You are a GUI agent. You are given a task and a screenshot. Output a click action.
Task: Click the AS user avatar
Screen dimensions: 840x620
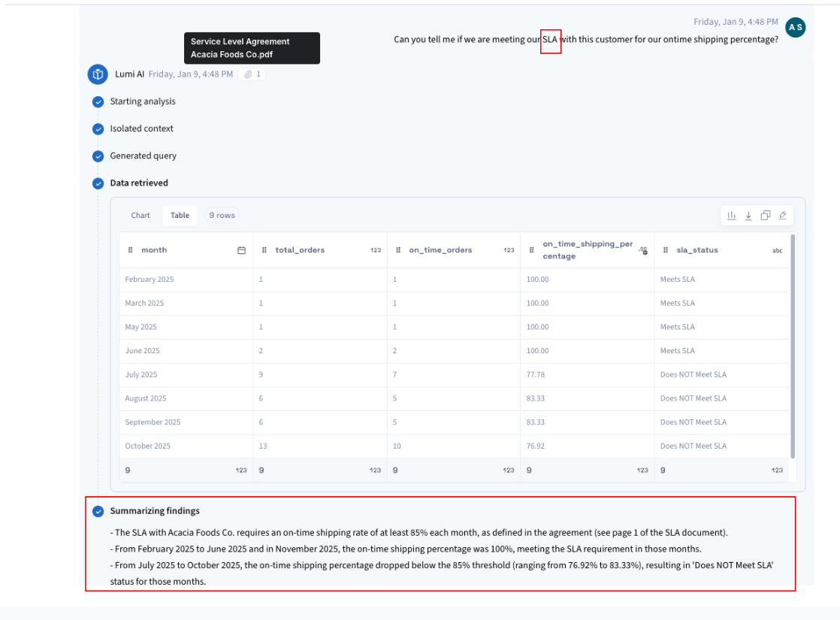(x=795, y=28)
